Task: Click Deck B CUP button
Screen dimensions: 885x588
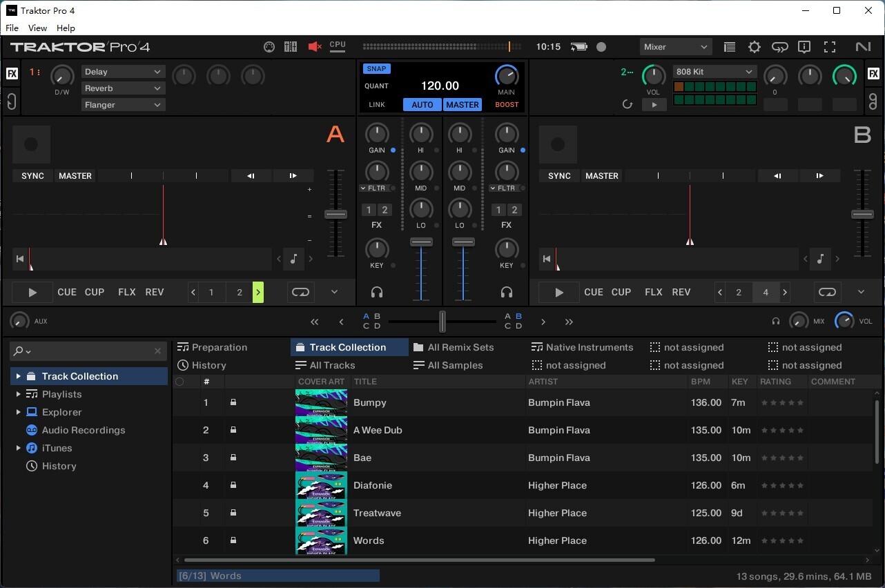Action: (x=621, y=292)
